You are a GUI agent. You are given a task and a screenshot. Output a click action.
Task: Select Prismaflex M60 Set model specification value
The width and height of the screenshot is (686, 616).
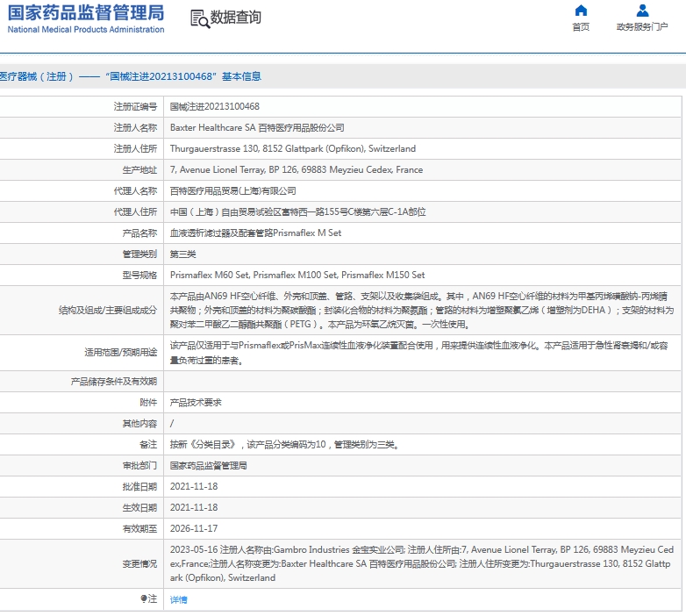pos(297,276)
